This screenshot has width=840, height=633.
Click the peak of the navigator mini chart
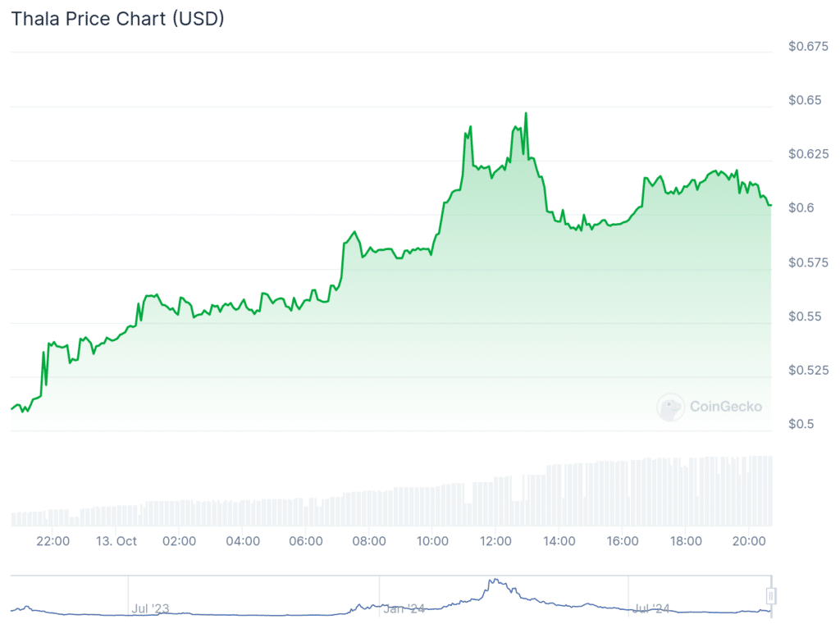pos(494,581)
